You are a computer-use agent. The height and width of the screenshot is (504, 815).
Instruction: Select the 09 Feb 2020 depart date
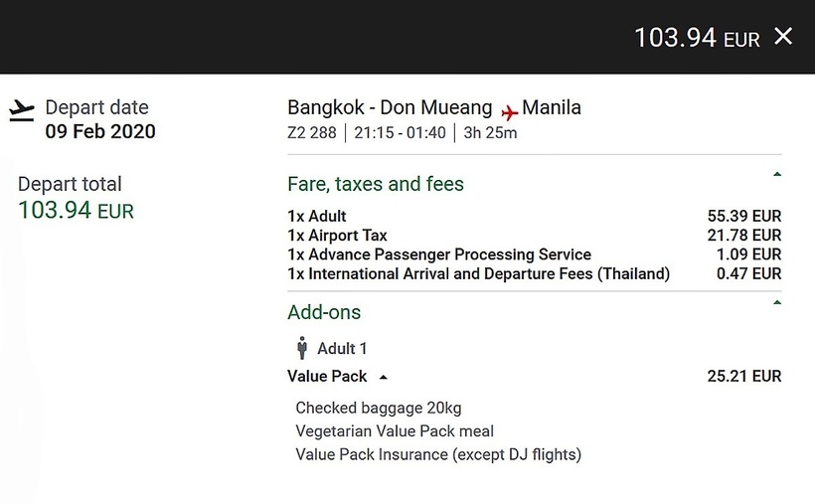click(100, 131)
